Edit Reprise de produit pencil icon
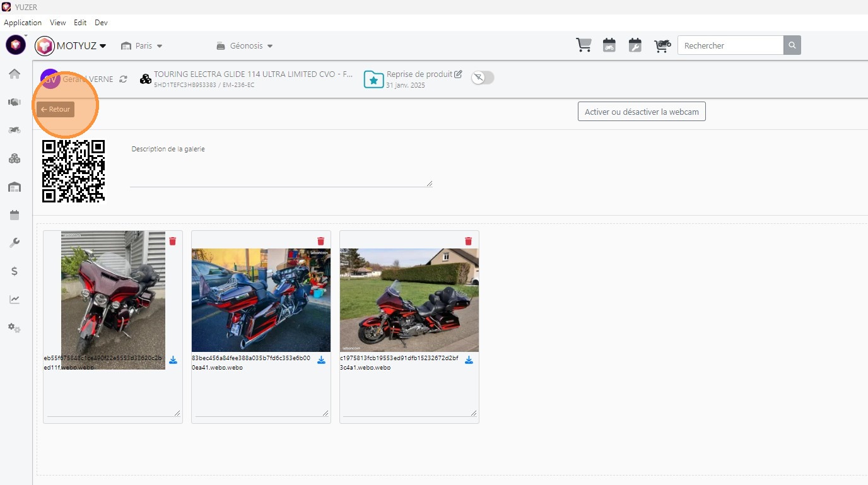 [x=458, y=74]
